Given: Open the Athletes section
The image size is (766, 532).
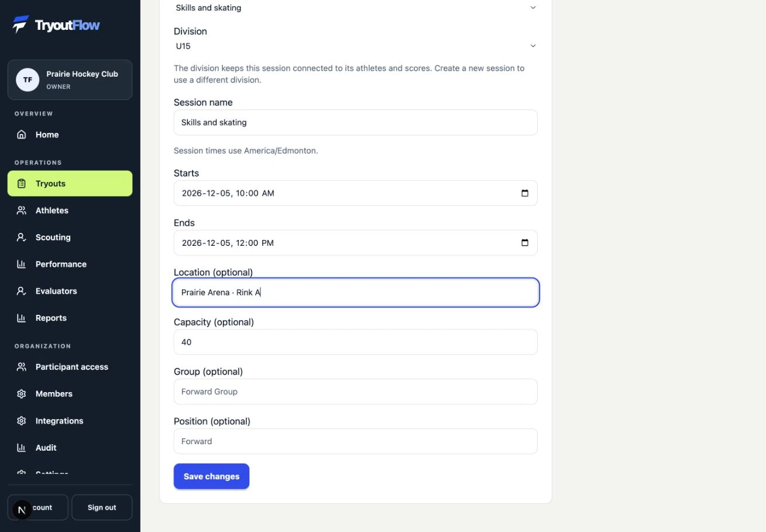Looking at the screenshot, I should pos(70,211).
